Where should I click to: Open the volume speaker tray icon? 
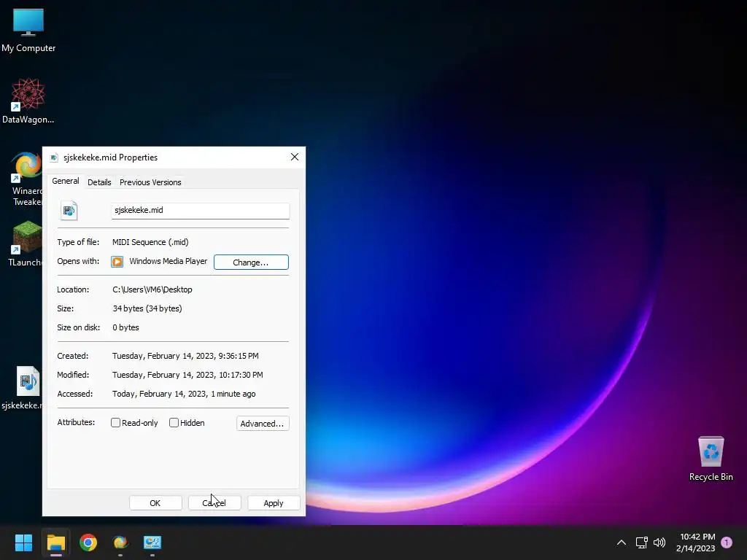pyautogui.click(x=659, y=542)
